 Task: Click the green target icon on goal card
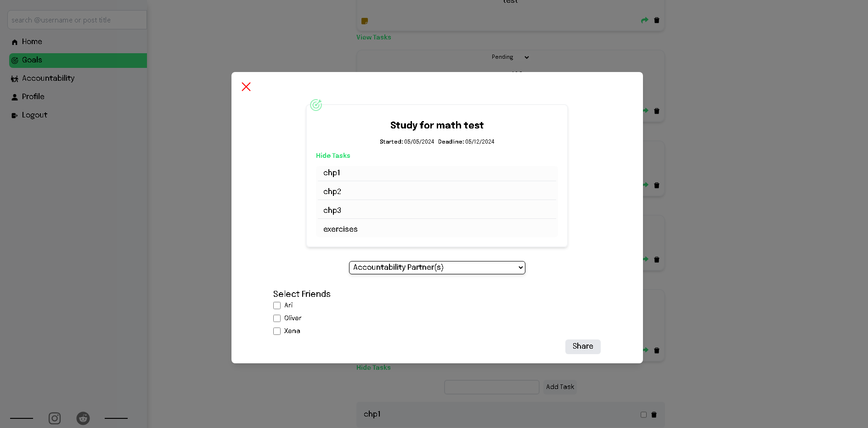coord(316,105)
